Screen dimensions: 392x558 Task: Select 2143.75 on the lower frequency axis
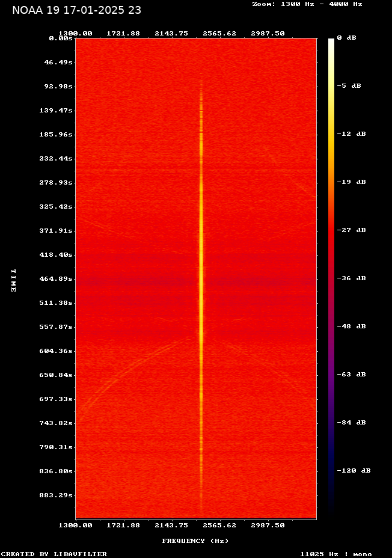tap(171, 526)
